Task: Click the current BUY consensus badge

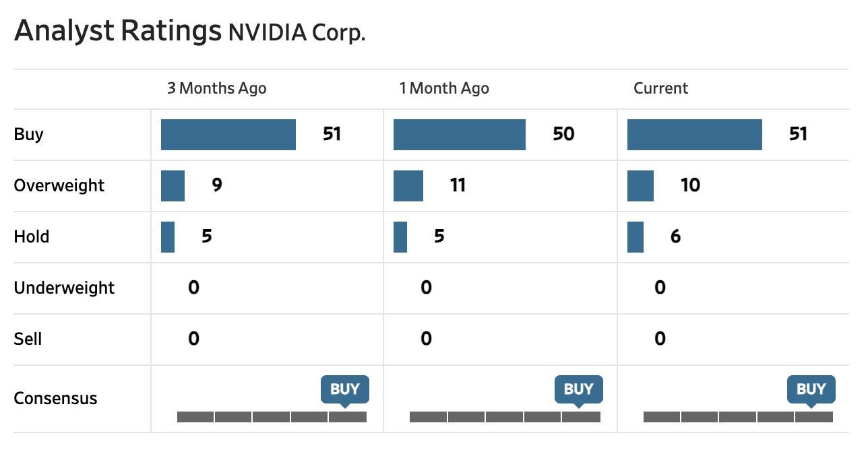Action: [811, 389]
